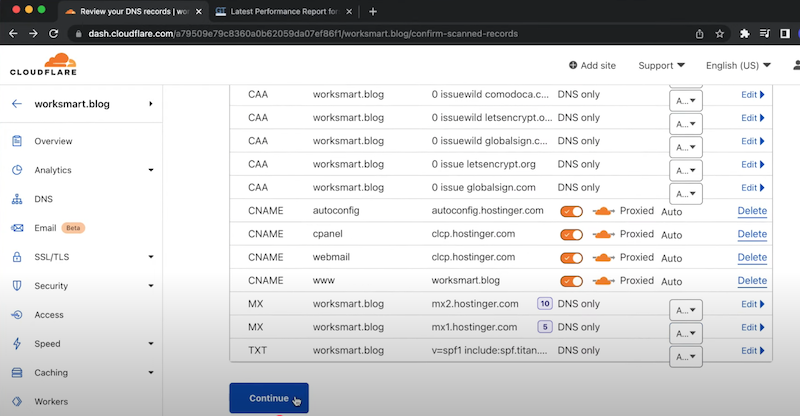Click back arrow beside worksmart.blog
The image size is (800, 416).
pos(17,104)
